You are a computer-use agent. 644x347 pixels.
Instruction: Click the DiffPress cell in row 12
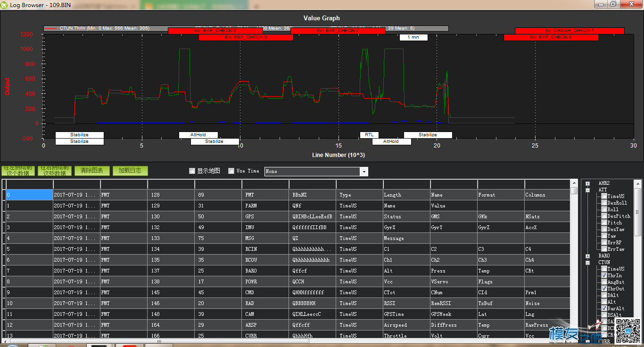(x=454, y=325)
